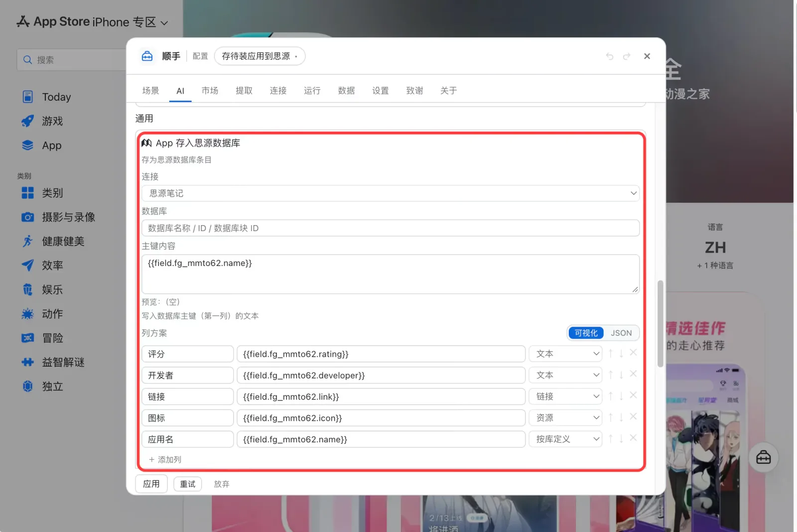Click the dialog vertical scrollbar

[661, 323]
